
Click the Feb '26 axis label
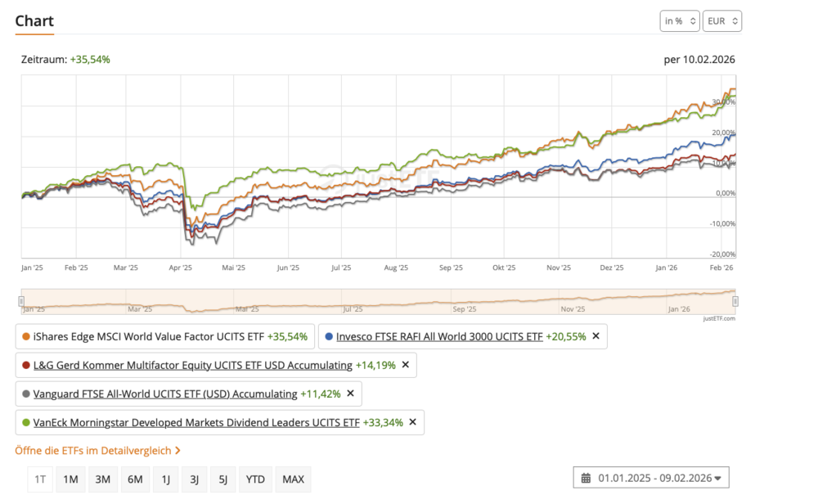coord(721,268)
